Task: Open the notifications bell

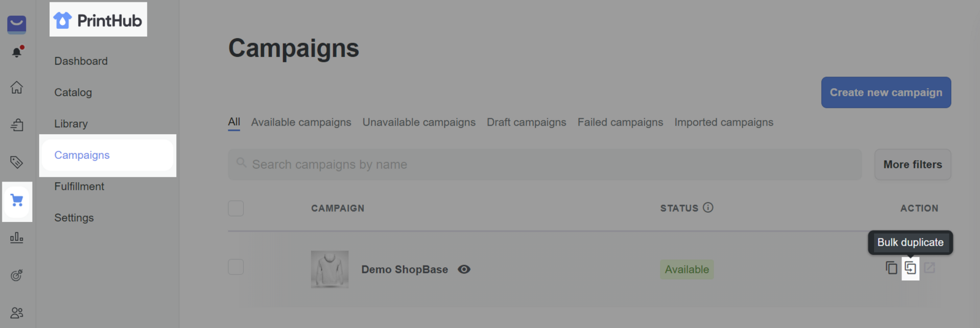Action: pos(17,53)
